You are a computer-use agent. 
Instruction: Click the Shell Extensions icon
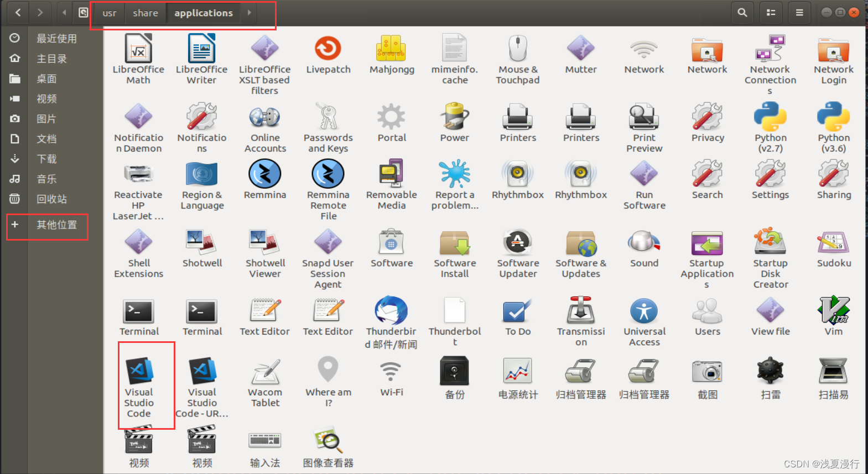[x=138, y=242]
